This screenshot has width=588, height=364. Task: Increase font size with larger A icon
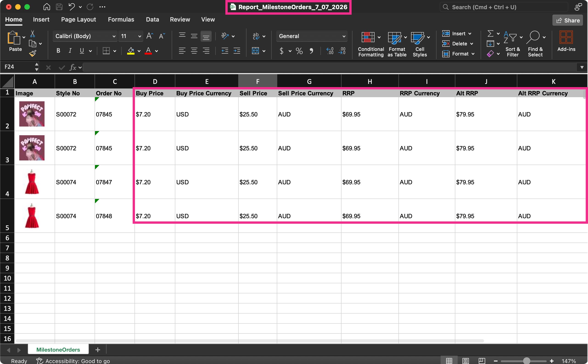coord(150,36)
